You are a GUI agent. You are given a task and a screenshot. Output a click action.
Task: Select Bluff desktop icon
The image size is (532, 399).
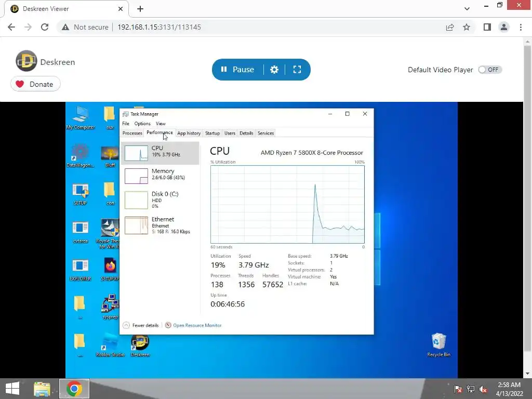coord(110,156)
